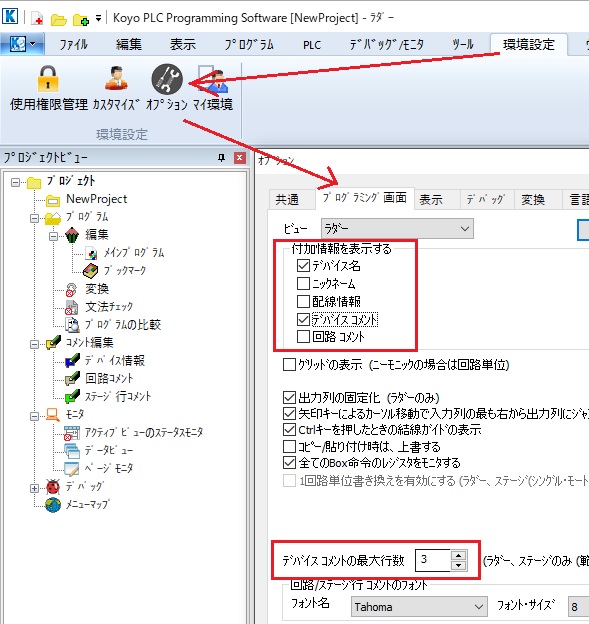Open the PLC ribbon menu
This screenshot has height=624, width=589.
pos(312,45)
